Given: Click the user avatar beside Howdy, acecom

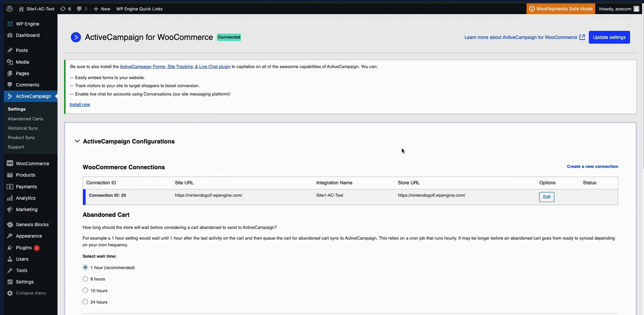Looking at the screenshot, I should pos(636,9).
